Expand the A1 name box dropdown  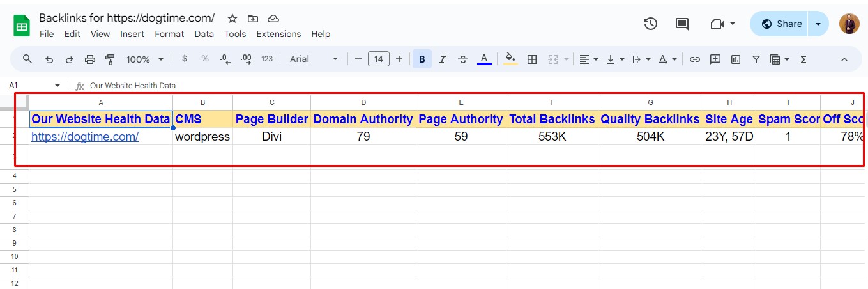click(x=57, y=86)
